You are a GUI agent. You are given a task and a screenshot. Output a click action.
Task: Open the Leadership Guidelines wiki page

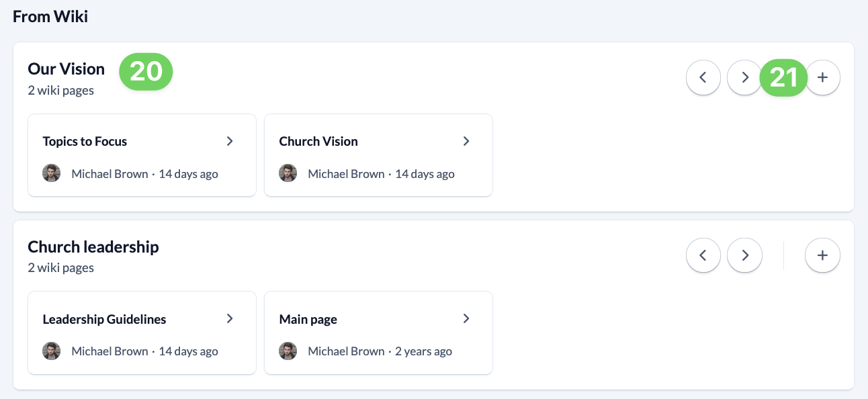pyautogui.click(x=104, y=319)
